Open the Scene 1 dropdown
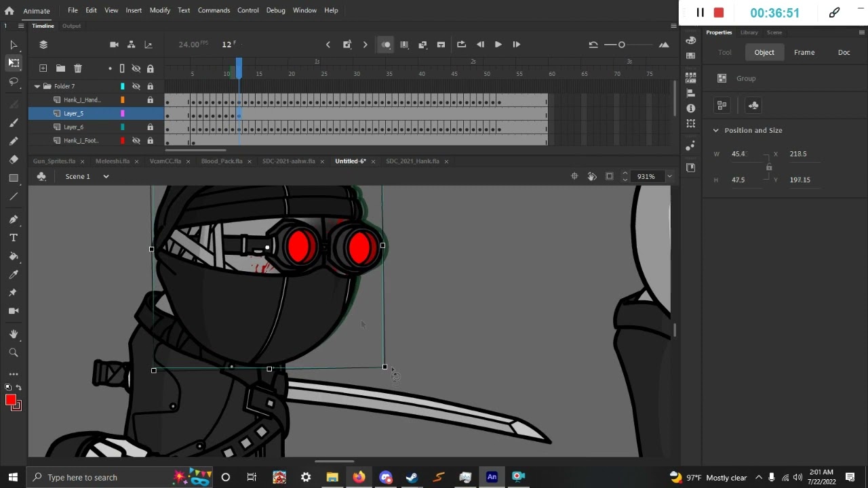This screenshot has width=868, height=488. pos(106,176)
